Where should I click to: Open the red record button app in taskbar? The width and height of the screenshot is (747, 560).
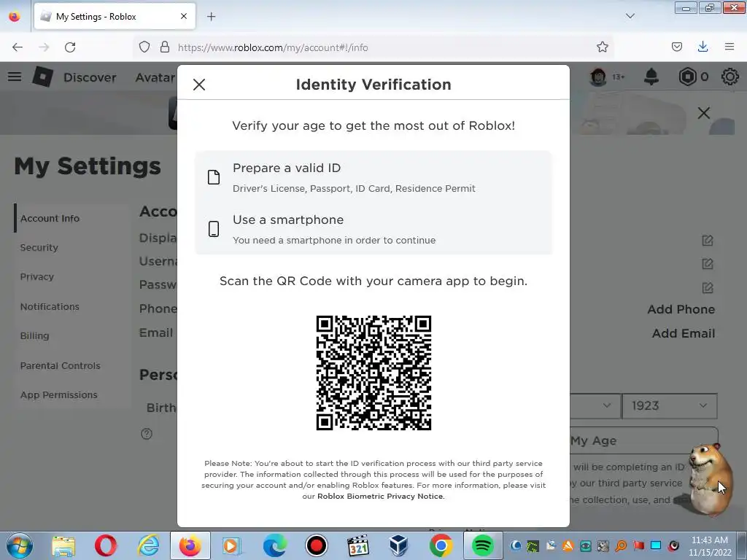(x=317, y=545)
